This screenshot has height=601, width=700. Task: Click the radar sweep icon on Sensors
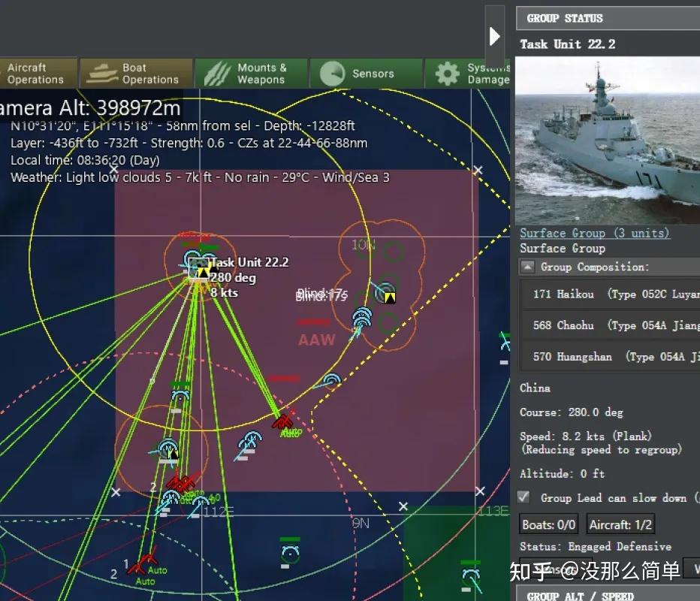(332, 74)
